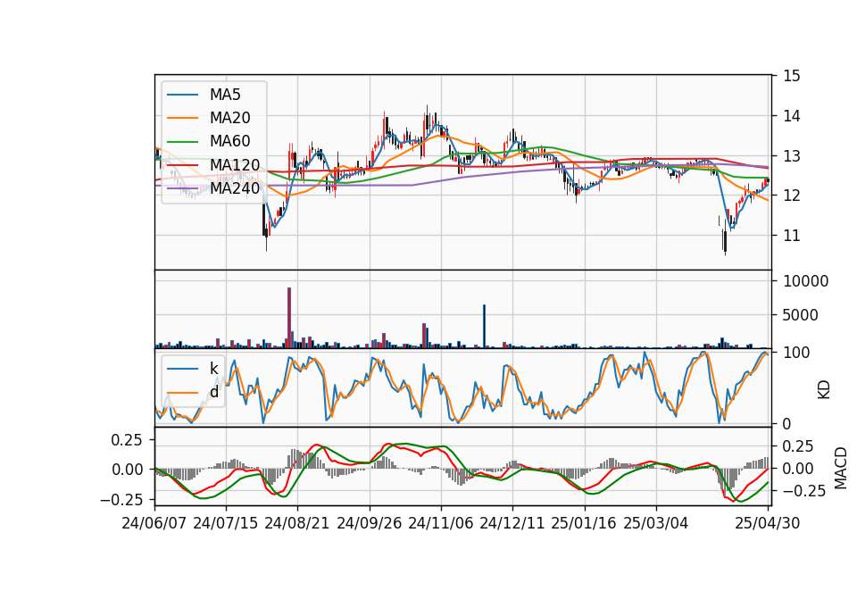Screen dimensions: 857x616
Task: Click the price axis value 14
Action: [792, 116]
